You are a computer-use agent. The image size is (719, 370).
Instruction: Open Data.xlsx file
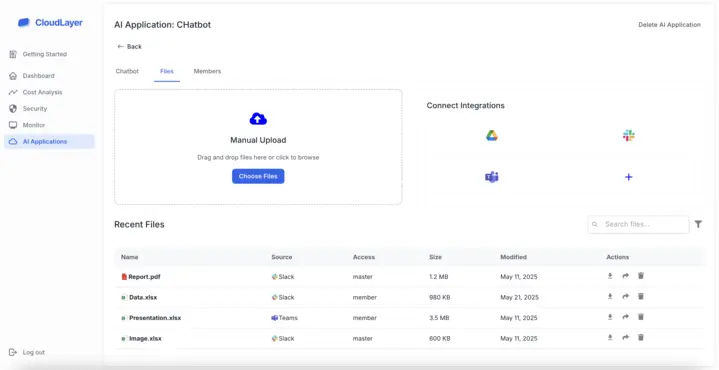point(143,298)
